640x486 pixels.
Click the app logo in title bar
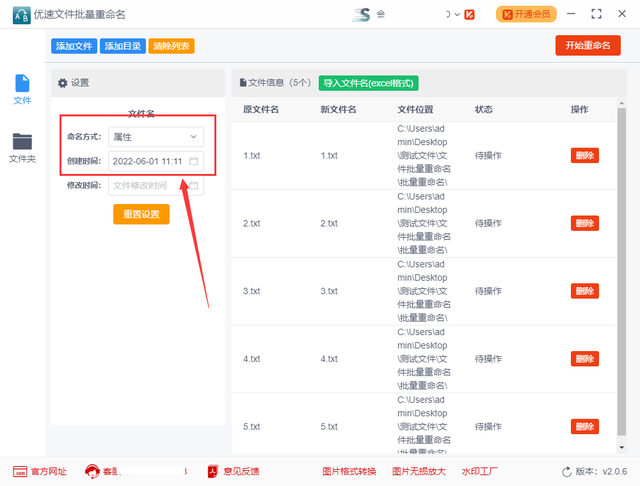(21, 15)
